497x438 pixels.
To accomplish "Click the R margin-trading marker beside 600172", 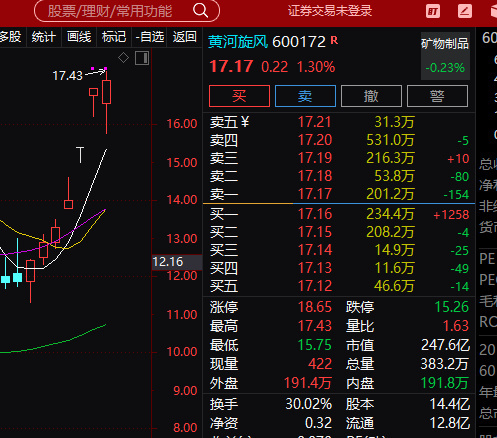I will (334, 40).
